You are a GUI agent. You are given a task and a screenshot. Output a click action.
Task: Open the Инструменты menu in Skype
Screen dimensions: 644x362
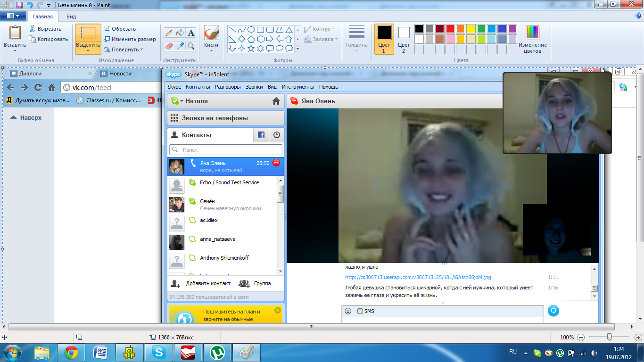[x=298, y=87]
